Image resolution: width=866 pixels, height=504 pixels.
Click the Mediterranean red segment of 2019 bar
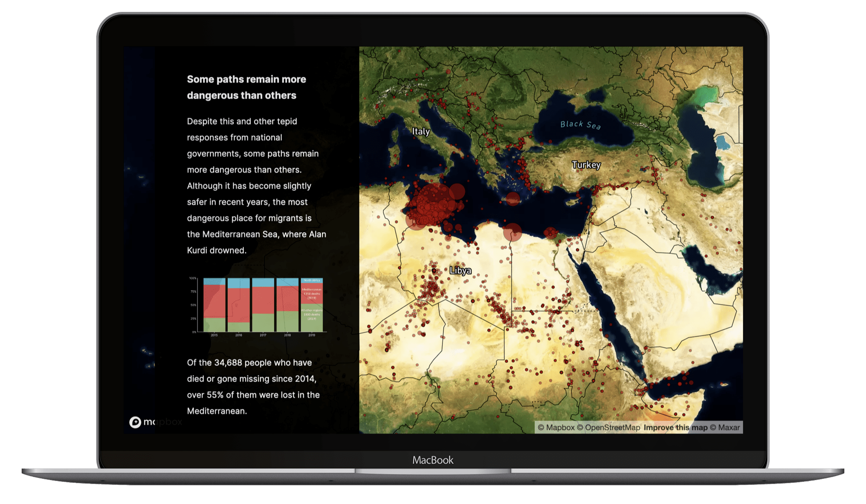312,293
